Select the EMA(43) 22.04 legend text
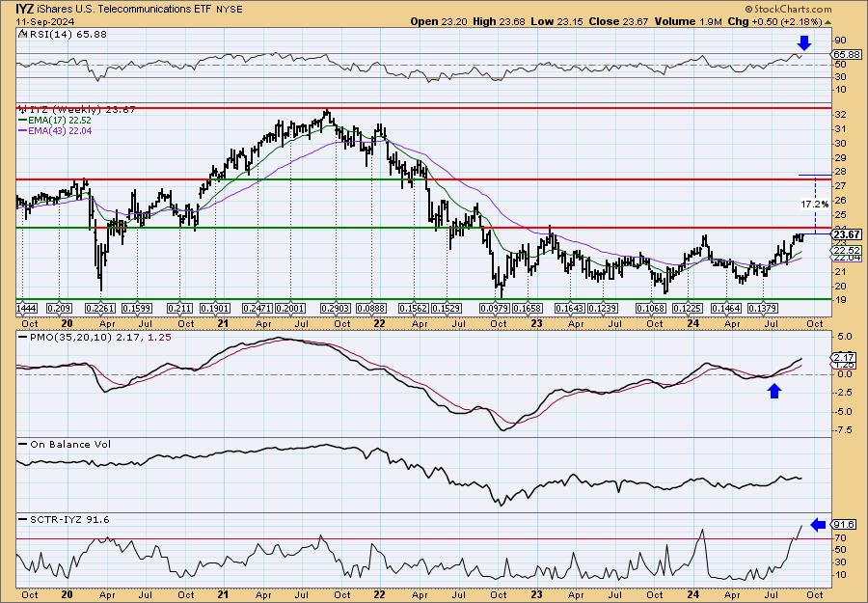The image size is (868, 603). pos(59,131)
